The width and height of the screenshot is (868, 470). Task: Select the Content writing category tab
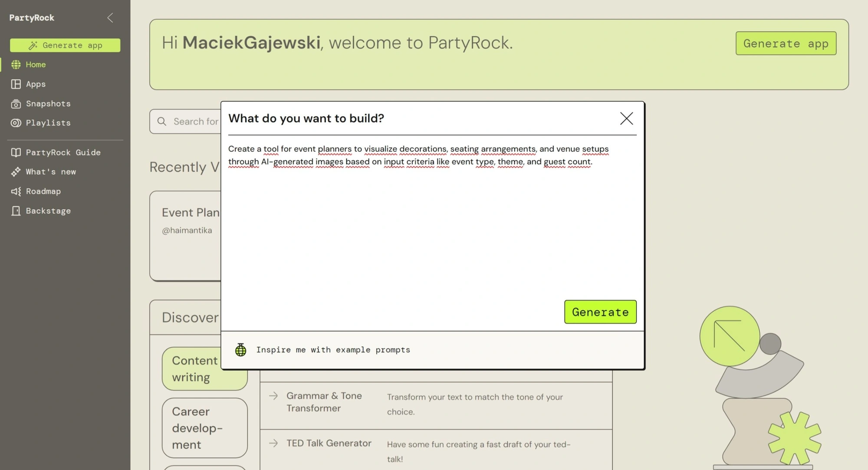(204, 369)
